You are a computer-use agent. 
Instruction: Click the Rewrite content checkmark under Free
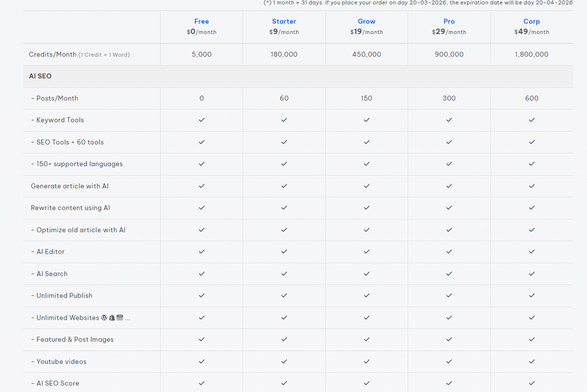click(202, 207)
